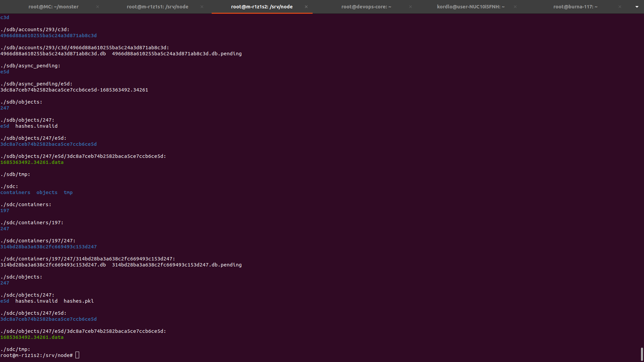Click the containers directory under ./sdc

[x=15, y=192]
